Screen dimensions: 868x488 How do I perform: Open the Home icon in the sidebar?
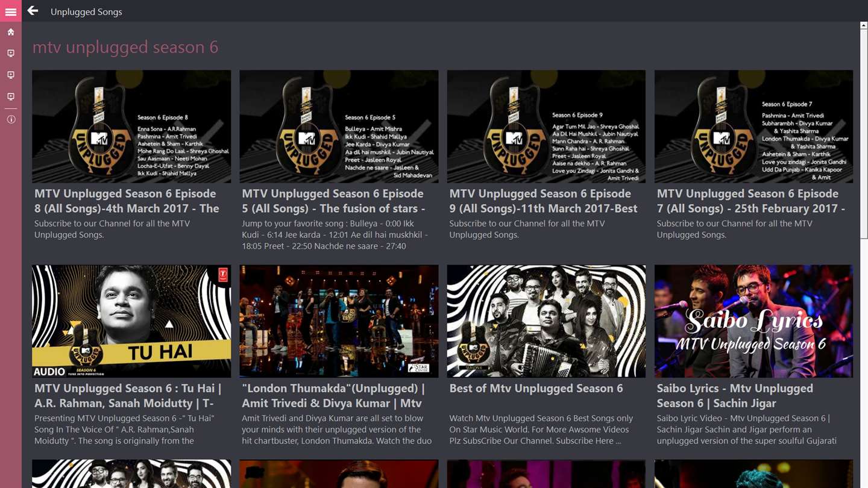[11, 32]
